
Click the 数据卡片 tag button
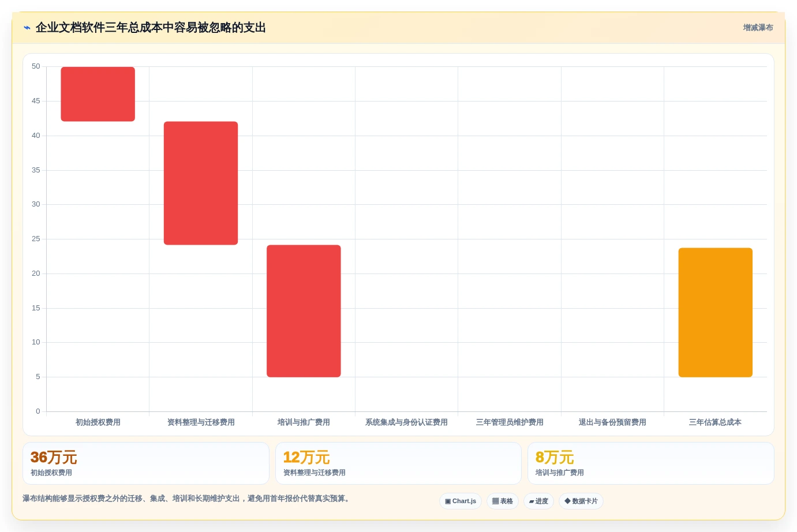581,501
